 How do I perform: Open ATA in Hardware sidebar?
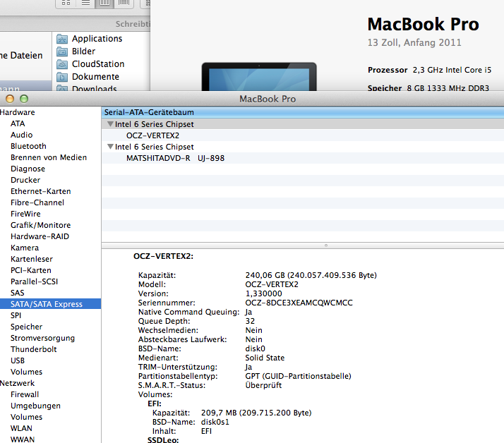tap(18, 123)
